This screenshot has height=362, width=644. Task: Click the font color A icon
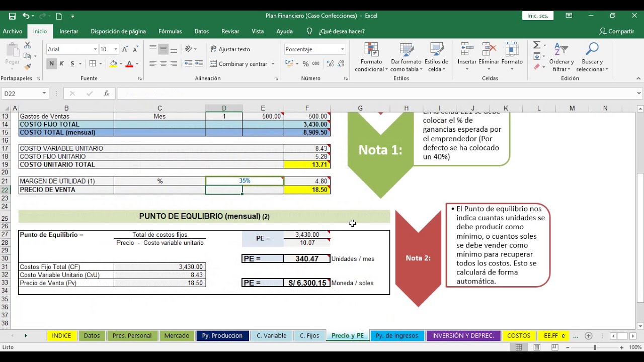129,64
